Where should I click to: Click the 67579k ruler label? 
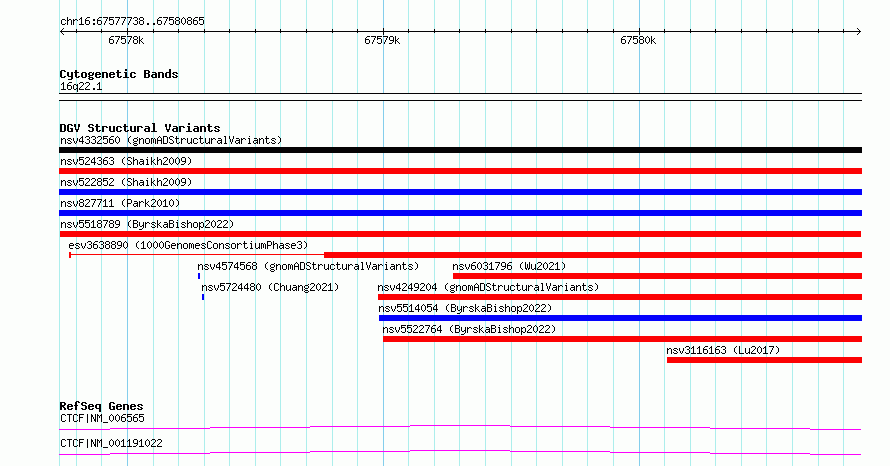click(382, 40)
